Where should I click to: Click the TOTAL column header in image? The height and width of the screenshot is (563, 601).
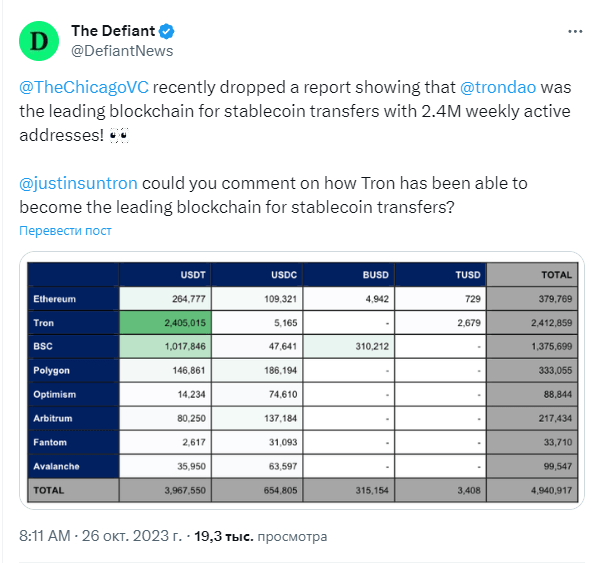click(532, 275)
